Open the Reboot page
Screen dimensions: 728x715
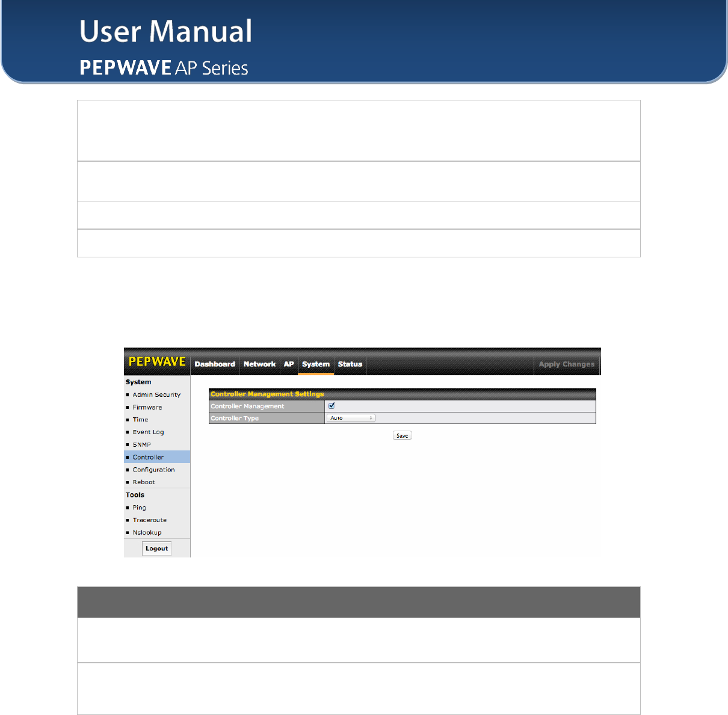144,482
